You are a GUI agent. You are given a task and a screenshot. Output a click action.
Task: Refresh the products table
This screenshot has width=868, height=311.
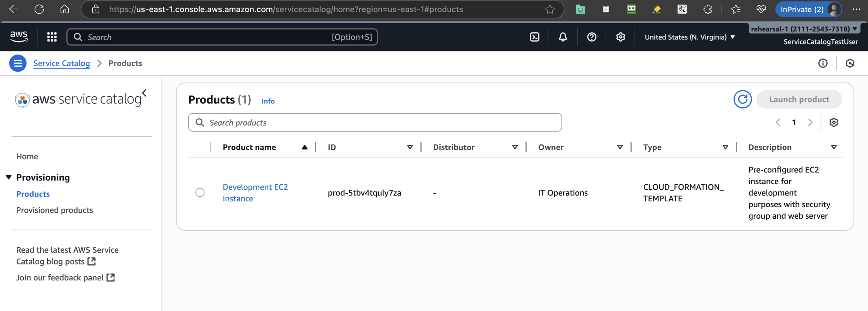pyautogui.click(x=742, y=99)
